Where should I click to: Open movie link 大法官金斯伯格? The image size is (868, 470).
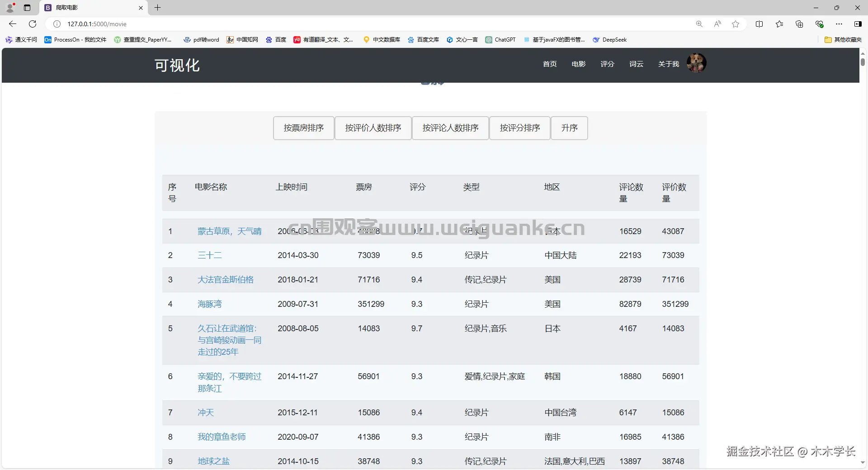(x=226, y=280)
